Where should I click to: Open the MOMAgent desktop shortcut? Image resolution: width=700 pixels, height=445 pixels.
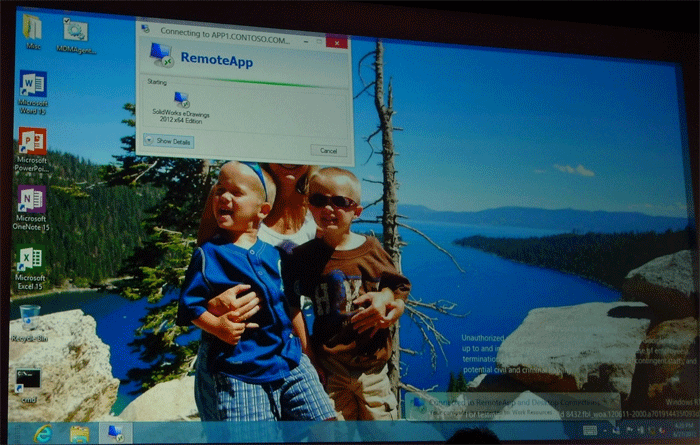(x=74, y=31)
